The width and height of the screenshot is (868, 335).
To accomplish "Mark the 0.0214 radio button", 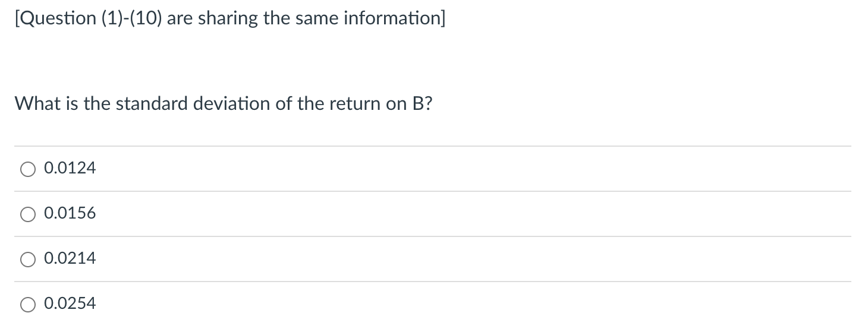I will click(28, 260).
